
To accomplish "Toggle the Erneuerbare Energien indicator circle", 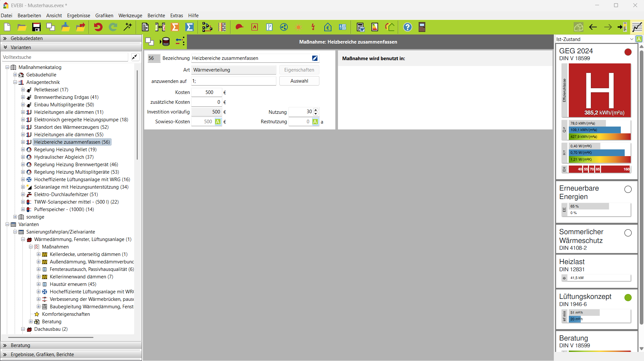I will [x=628, y=189].
